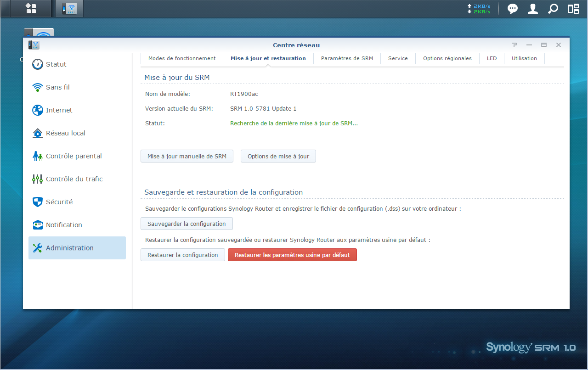Select Sans fil label in sidebar

point(58,87)
